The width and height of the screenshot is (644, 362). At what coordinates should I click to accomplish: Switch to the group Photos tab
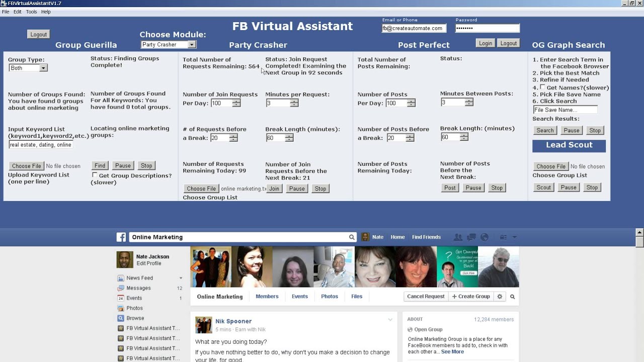coord(330,297)
